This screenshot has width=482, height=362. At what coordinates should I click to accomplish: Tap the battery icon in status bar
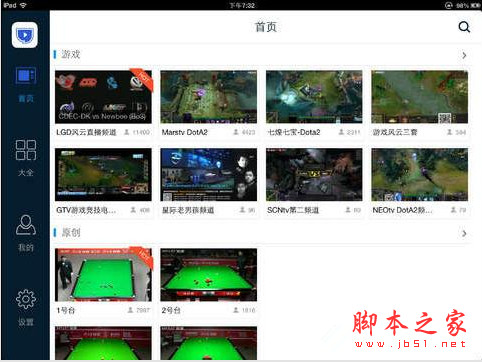tap(476, 6)
